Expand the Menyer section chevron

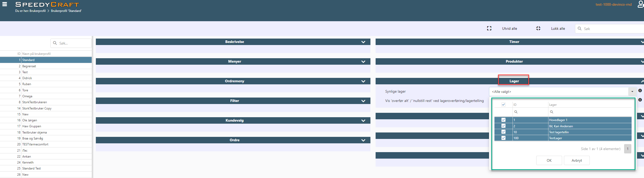pos(363,62)
